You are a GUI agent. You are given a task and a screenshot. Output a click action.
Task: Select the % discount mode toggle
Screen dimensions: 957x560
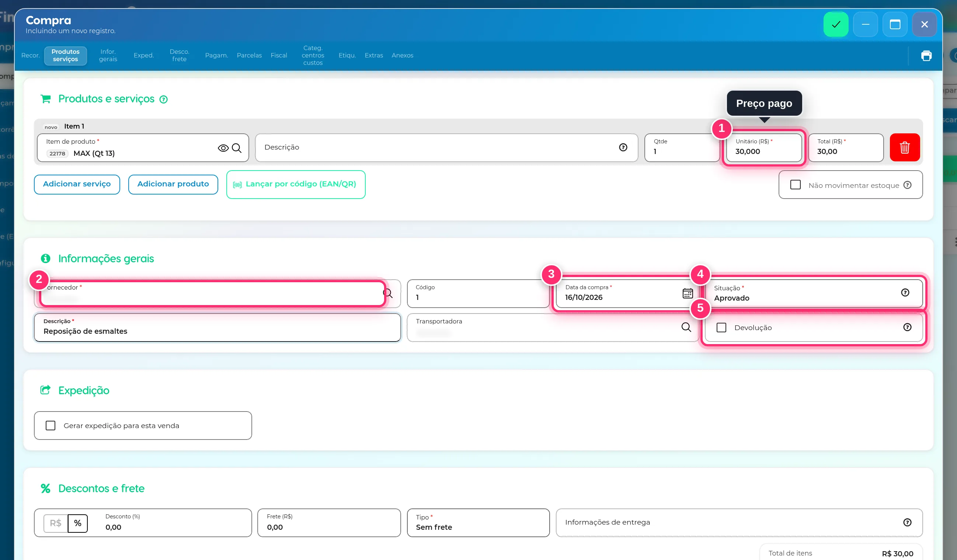(x=78, y=523)
